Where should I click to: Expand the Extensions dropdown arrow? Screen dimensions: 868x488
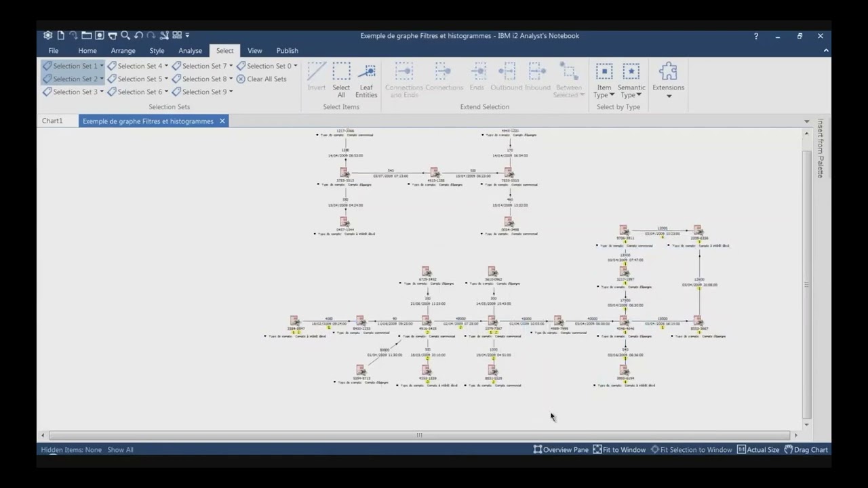click(x=669, y=96)
